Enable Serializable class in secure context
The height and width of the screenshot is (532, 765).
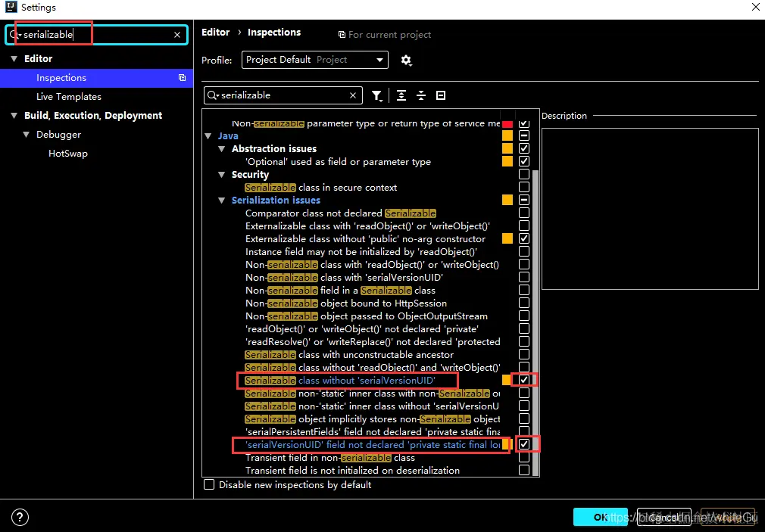tap(524, 187)
